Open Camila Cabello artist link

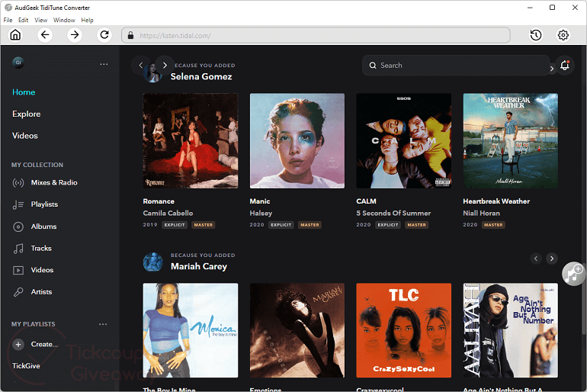coord(168,213)
